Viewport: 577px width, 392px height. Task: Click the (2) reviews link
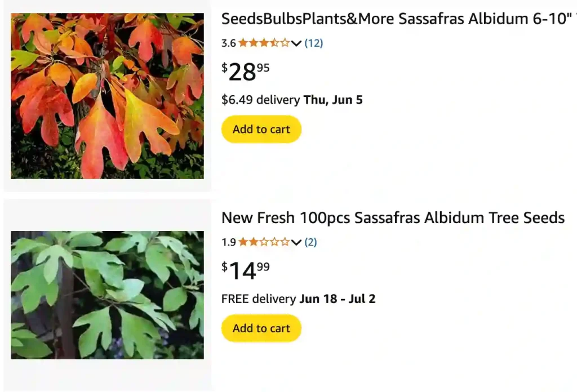coord(311,242)
